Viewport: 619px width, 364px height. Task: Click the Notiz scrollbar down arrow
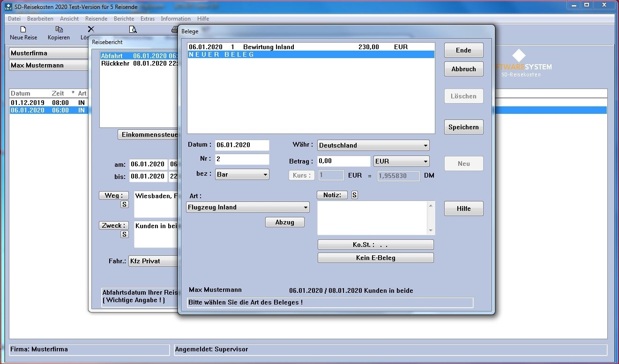(x=431, y=230)
